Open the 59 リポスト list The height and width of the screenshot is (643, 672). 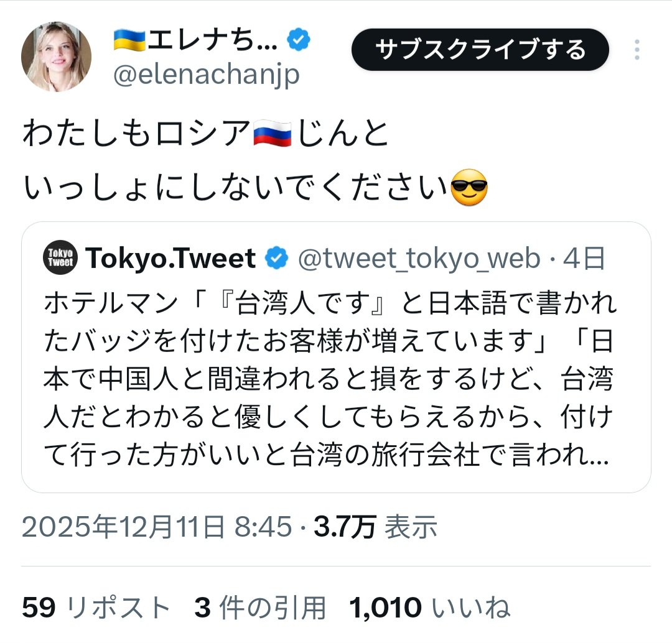pyautogui.click(x=96, y=608)
